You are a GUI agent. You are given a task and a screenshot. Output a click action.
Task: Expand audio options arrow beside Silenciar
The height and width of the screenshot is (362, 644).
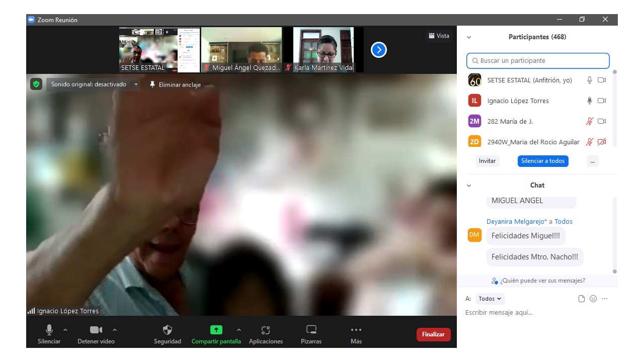65,330
